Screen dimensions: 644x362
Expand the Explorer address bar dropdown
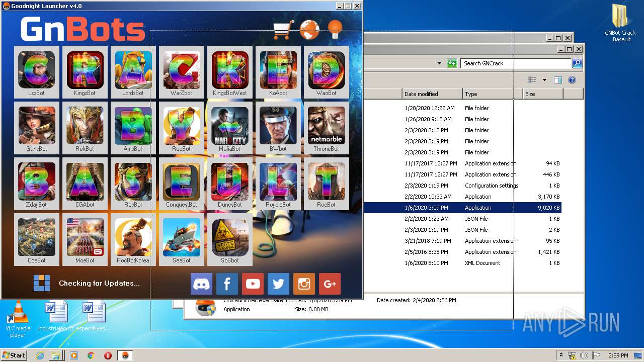point(439,63)
